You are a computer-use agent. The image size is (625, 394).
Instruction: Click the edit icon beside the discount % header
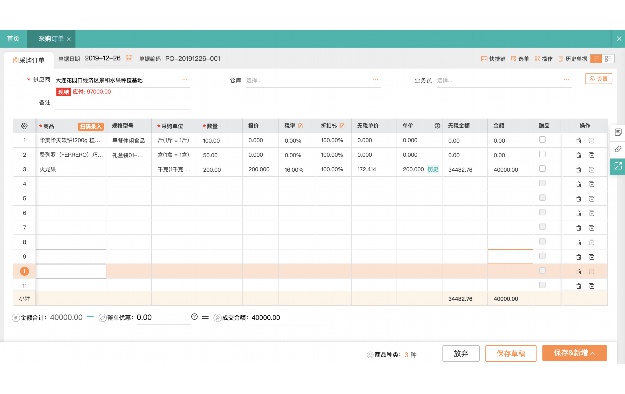tap(342, 126)
